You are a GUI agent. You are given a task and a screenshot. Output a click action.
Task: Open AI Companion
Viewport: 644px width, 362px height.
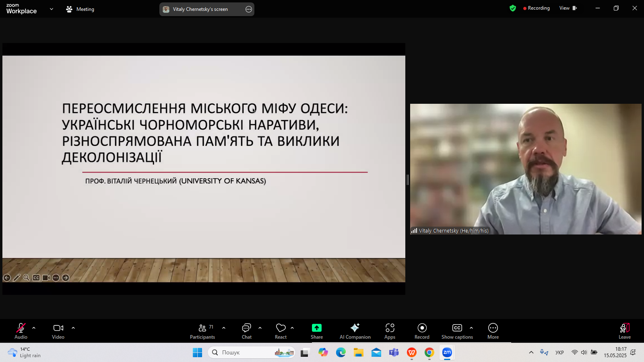(355, 331)
